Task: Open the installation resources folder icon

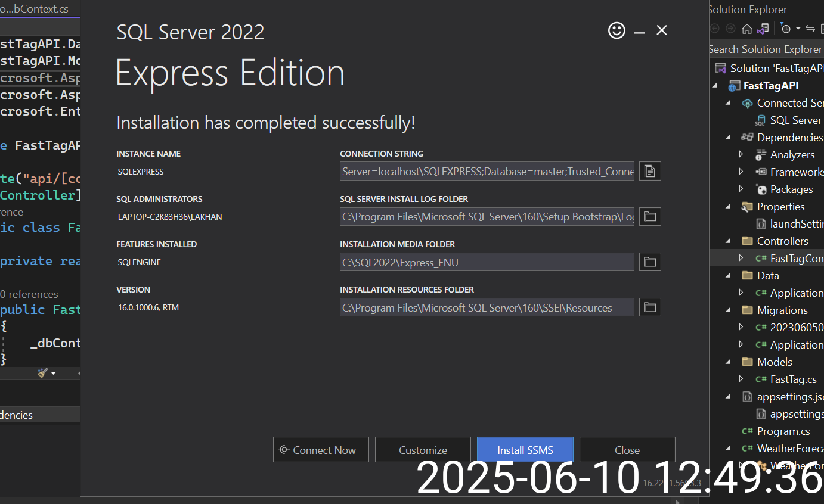Action: click(650, 307)
